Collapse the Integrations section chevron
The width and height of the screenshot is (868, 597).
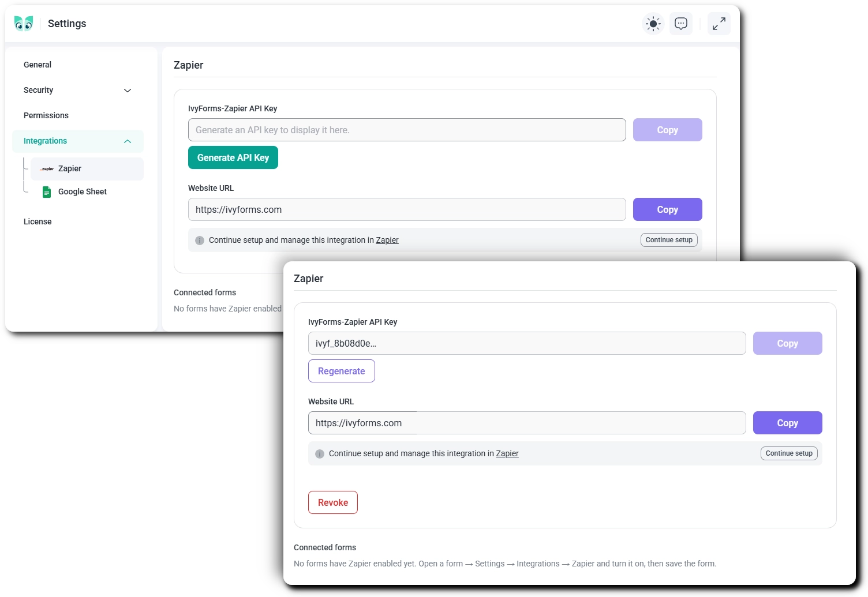click(x=128, y=141)
